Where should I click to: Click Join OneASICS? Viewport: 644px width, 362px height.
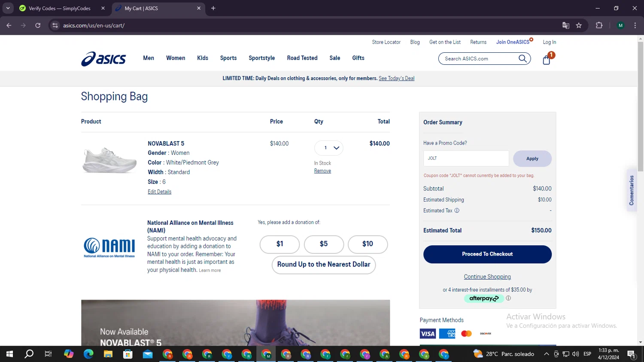513,42
